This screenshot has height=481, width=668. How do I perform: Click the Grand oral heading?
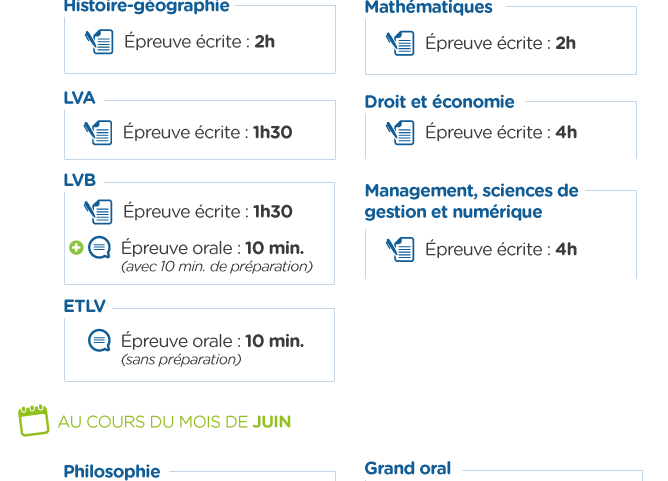coord(408,468)
